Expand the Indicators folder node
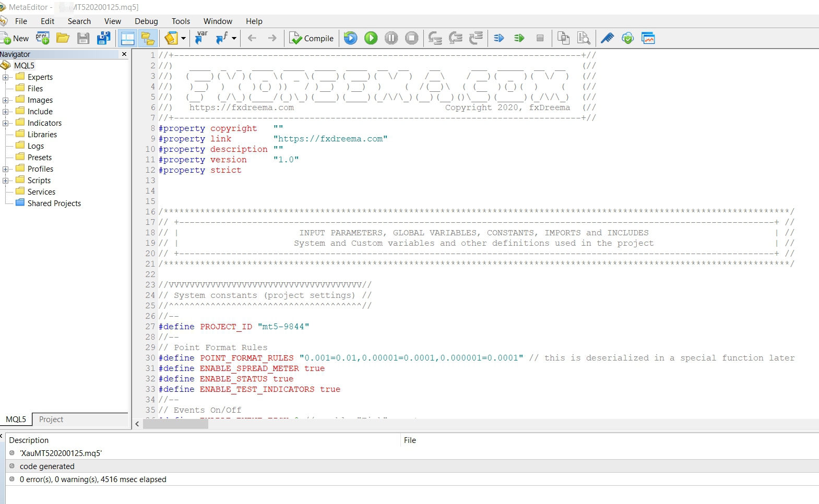The width and height of the screenshot is (819, 504). (5, 123)
